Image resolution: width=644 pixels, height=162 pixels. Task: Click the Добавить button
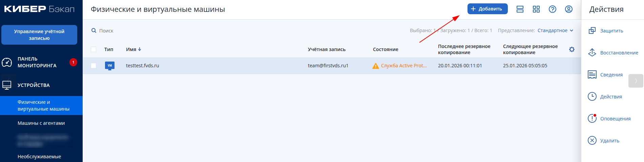click(x=487, y=9)
